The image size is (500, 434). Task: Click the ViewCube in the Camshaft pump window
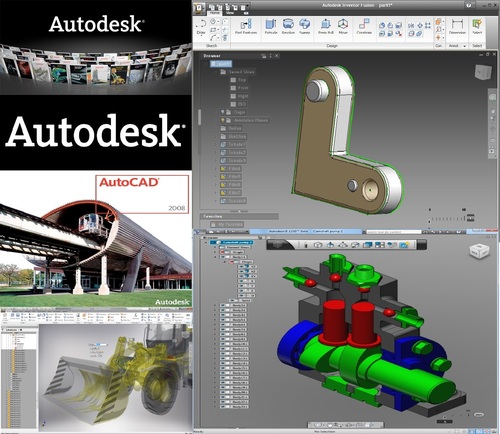coord(480,252)
